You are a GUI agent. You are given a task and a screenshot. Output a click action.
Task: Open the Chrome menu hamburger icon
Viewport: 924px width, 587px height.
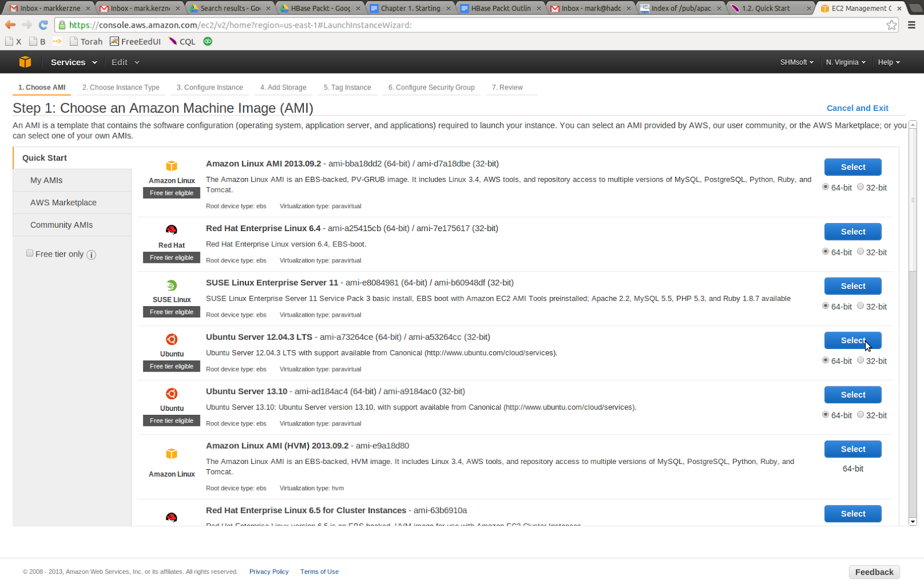coord(912,25)
